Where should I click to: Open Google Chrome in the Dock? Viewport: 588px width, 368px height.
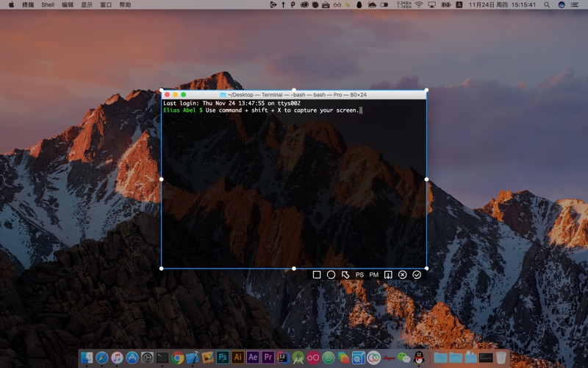point(177,358)
